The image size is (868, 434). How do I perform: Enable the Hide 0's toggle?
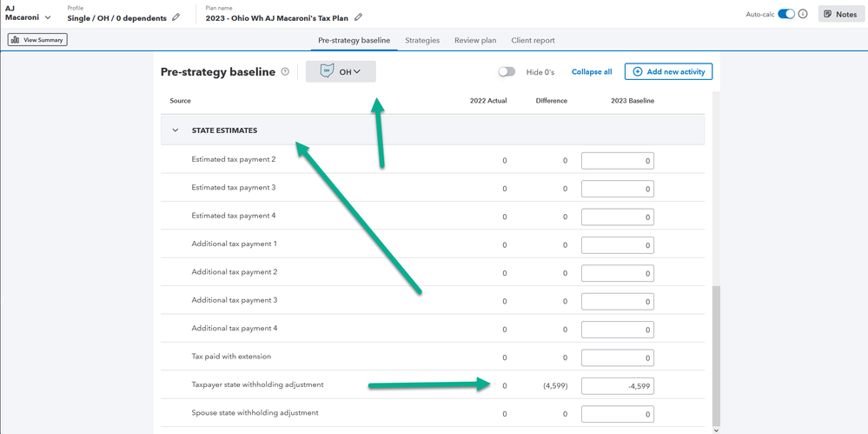(x=507, y=72)
